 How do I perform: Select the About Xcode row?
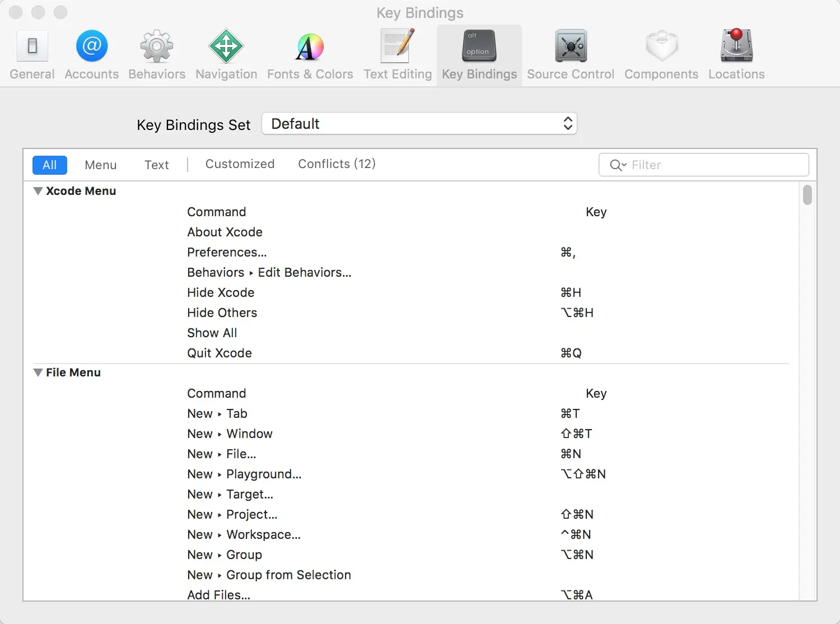pos(412,232)
